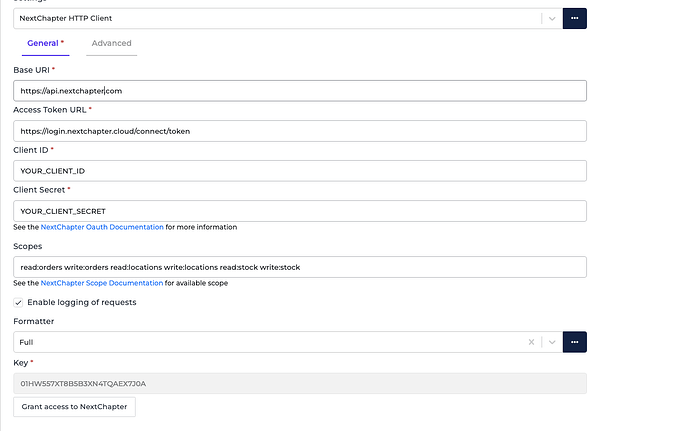Screen dimensions: 690x431
Task: Open NextChapter Scope Documentation link
Action: tap(102, 283)
